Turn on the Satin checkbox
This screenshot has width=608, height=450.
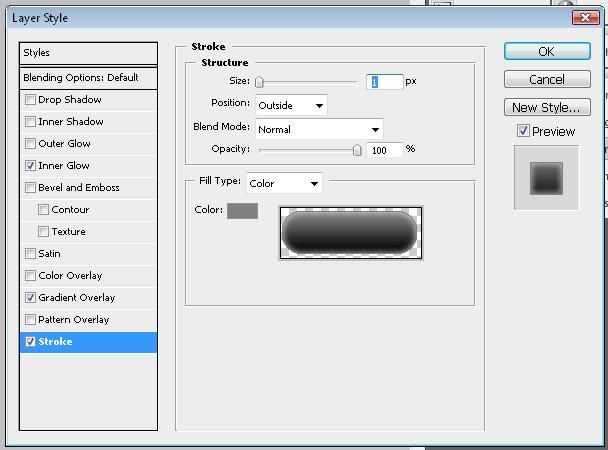31,254
